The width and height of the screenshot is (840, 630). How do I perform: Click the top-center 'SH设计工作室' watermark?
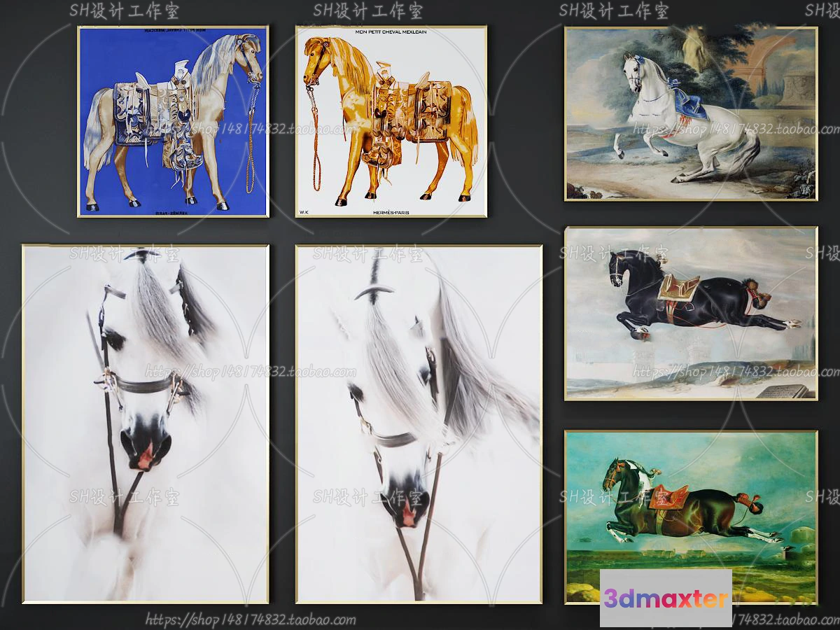368,10
